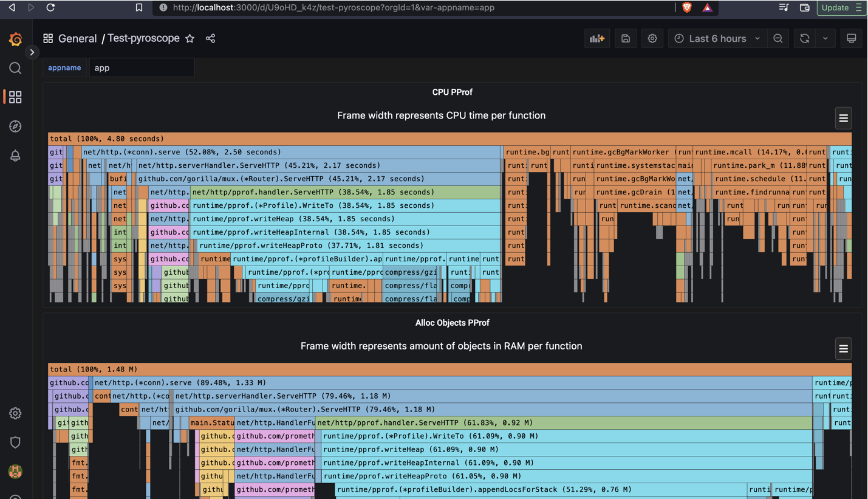Open the Brave Rewards triangle icon
Image resolution: width=868 pixels, height=499 pixels.
click(707, 8)
